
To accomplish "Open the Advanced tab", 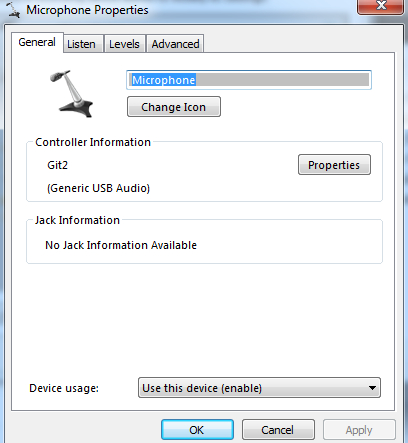I will pos(175,44).
